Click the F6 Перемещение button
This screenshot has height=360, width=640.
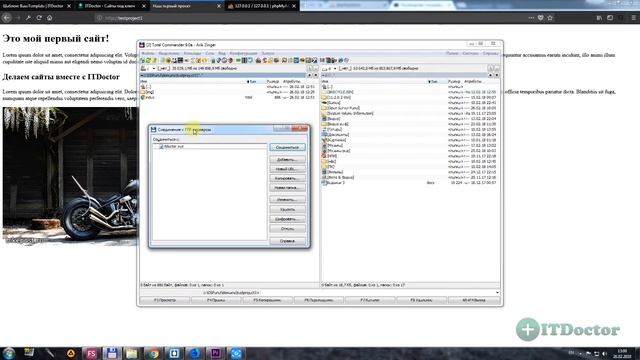pyautogui.click(x=319, y=300)
